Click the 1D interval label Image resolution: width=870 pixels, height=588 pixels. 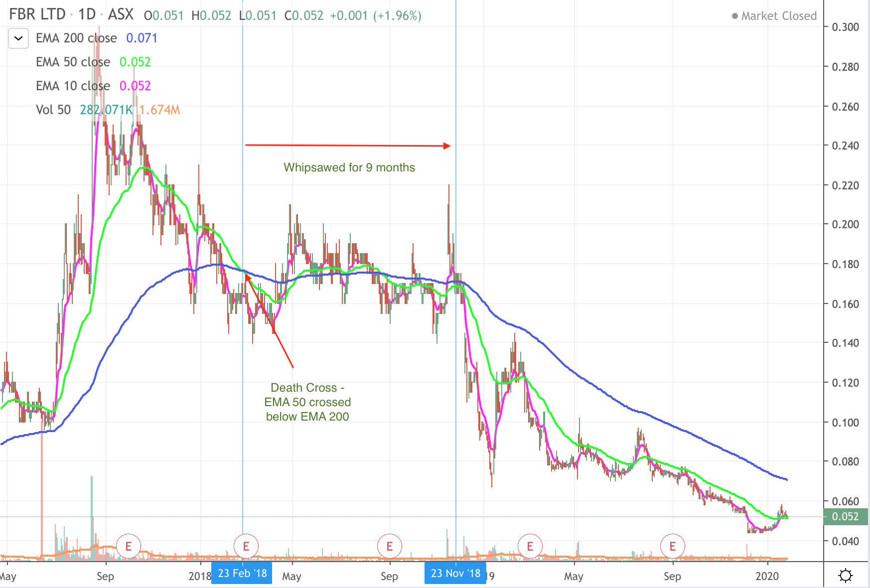coord(87,14)
